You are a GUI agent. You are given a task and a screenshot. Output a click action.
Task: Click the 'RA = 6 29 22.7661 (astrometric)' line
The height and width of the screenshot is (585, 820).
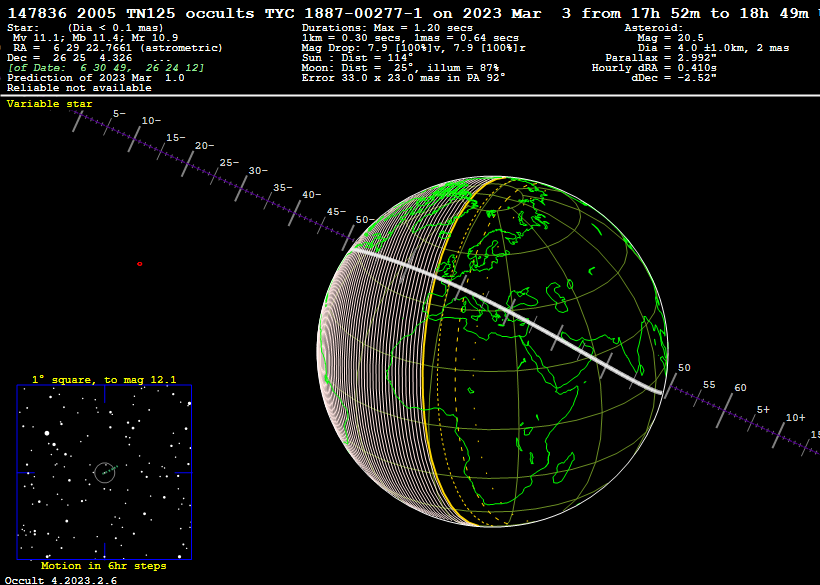[118, 48]
